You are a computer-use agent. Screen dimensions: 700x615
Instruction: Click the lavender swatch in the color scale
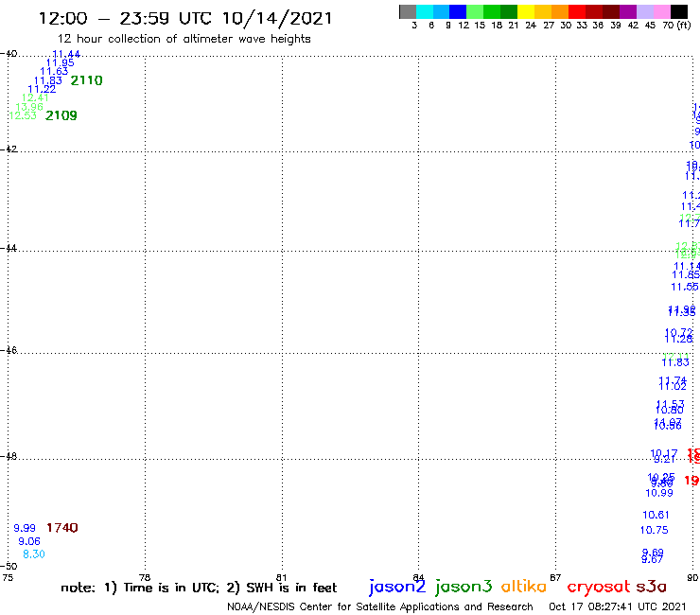pos(645,11)
